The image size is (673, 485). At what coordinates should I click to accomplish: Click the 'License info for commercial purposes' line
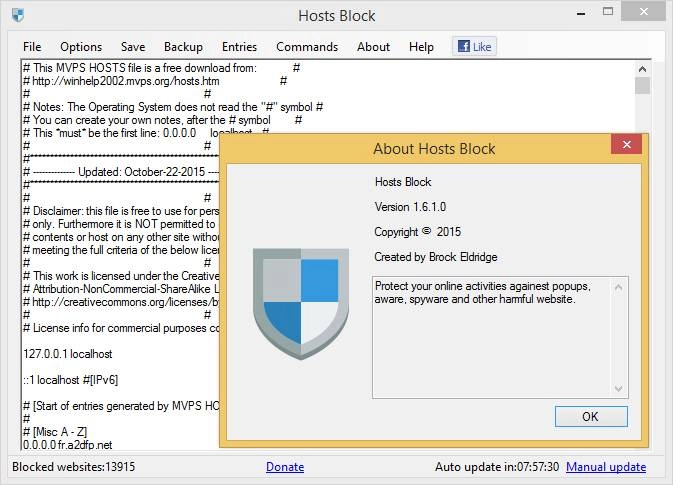tap(121, 328)
